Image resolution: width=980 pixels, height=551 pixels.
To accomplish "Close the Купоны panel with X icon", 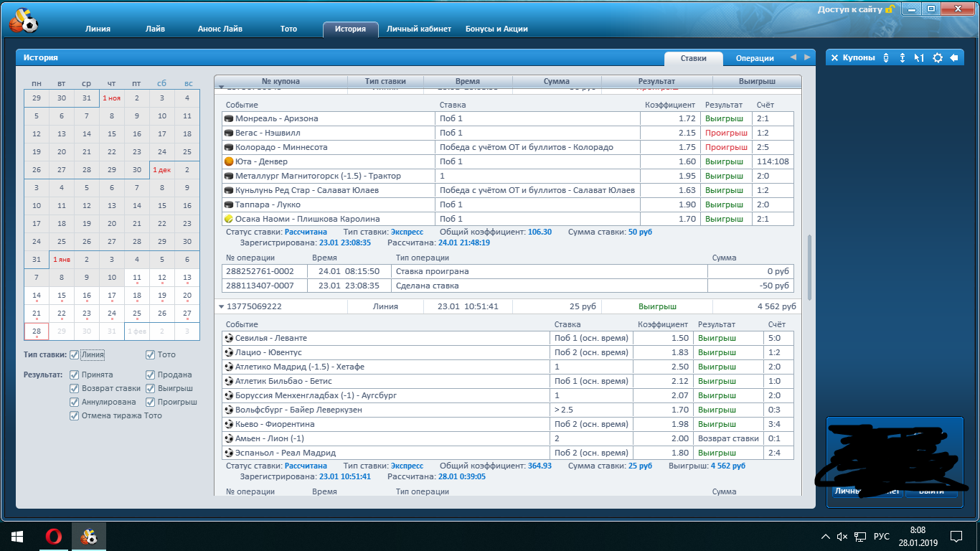I will point(834,58).
